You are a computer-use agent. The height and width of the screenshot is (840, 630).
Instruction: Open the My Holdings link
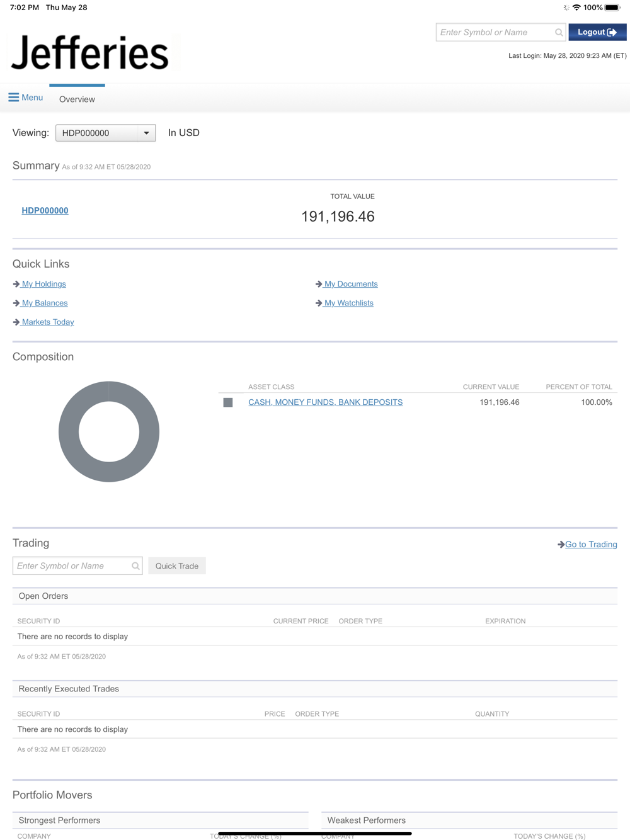click(x=43, y=284)
